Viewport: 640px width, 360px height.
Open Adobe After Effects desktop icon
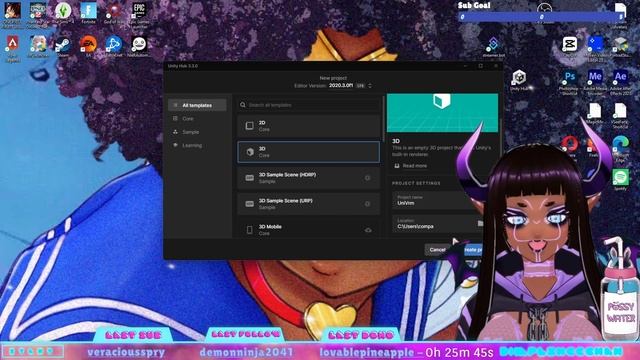click(x=620, y=82)
